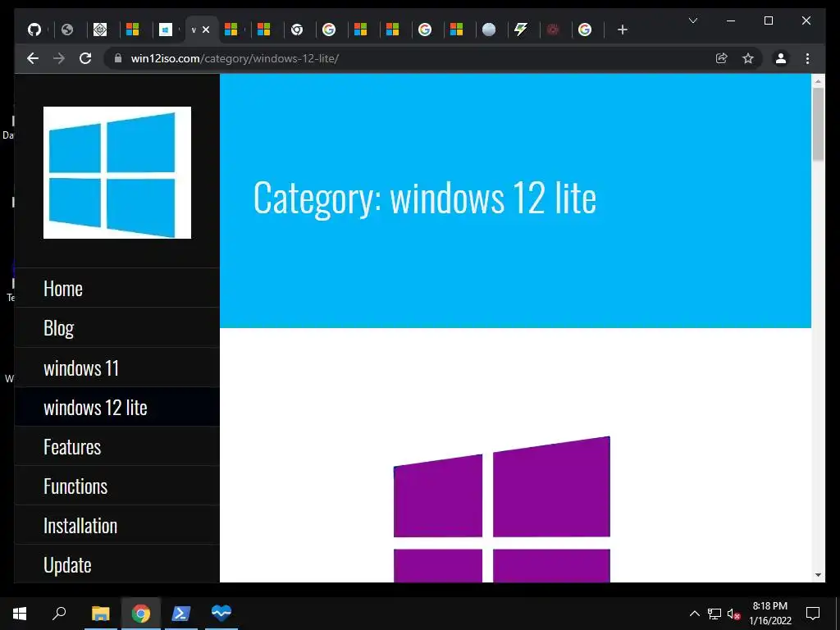
Task: Click the blue Windows logo site image
Action: click(x=117, y=172)
